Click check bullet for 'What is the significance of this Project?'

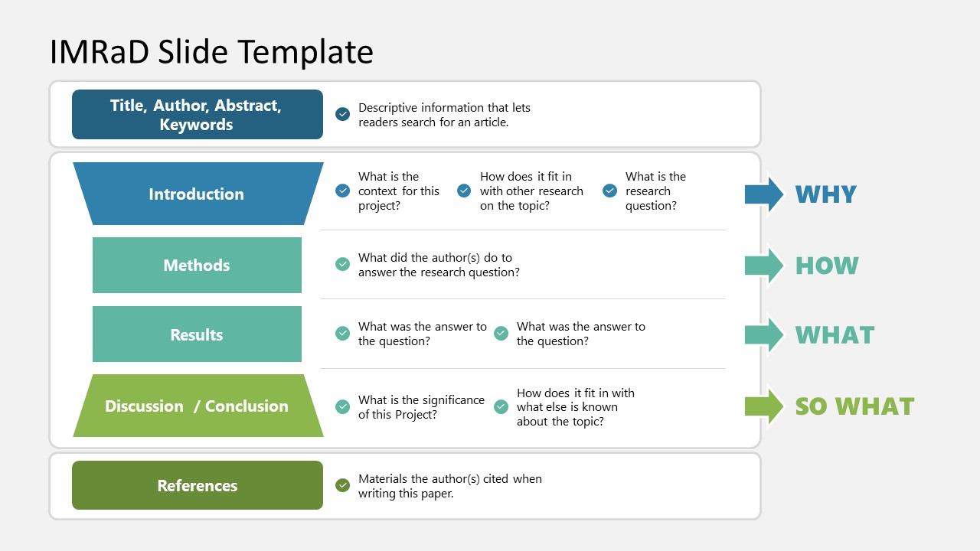[x=343, y=406]
